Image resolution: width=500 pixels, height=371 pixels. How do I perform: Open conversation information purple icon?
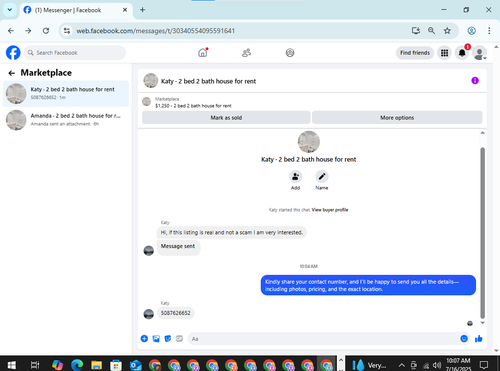[475, 80]
